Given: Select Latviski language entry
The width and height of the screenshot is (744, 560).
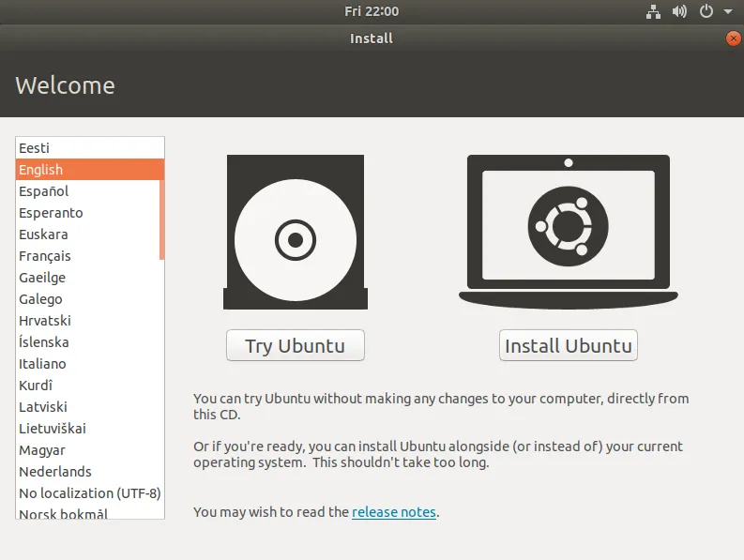Looking at the screenshot, I should point(90,407).
